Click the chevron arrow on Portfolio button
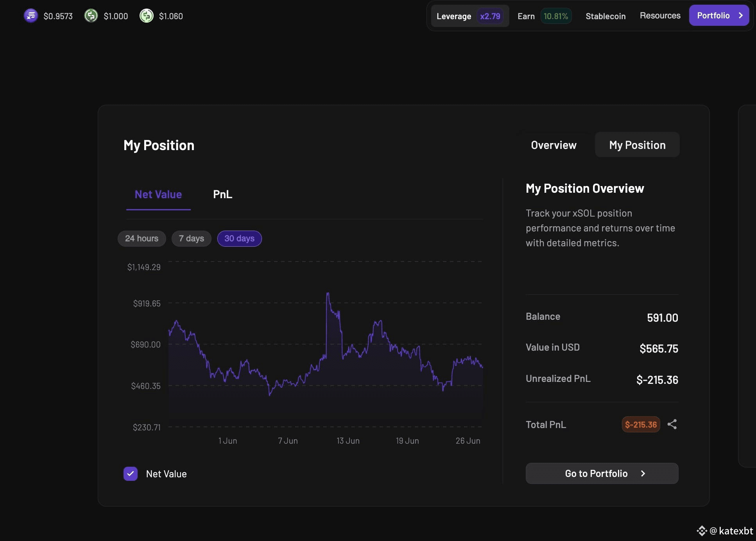 click(740, 15)
